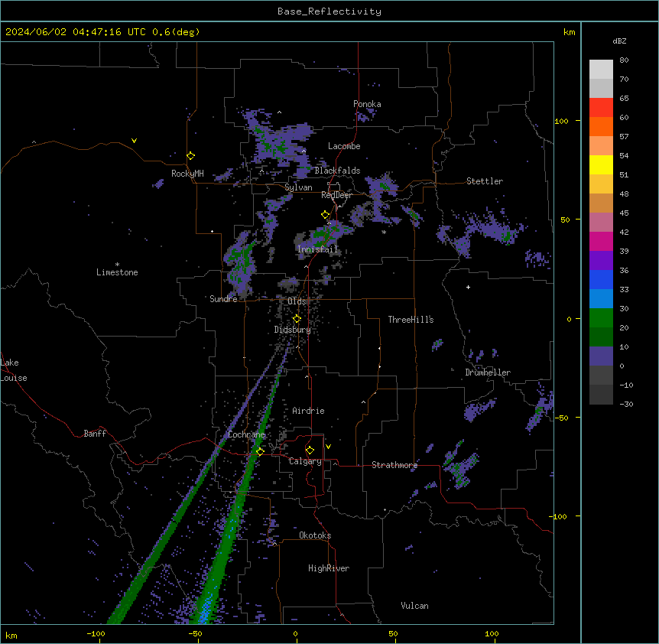659x644 pixels.
Task: Select the light blue 30-33 dBZ legend swatch
Action: (x=601, y=299)
